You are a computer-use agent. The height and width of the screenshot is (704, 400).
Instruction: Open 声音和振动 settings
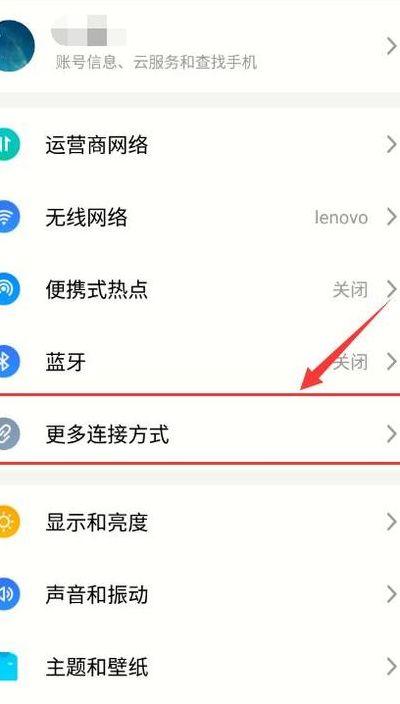(200, 594)
